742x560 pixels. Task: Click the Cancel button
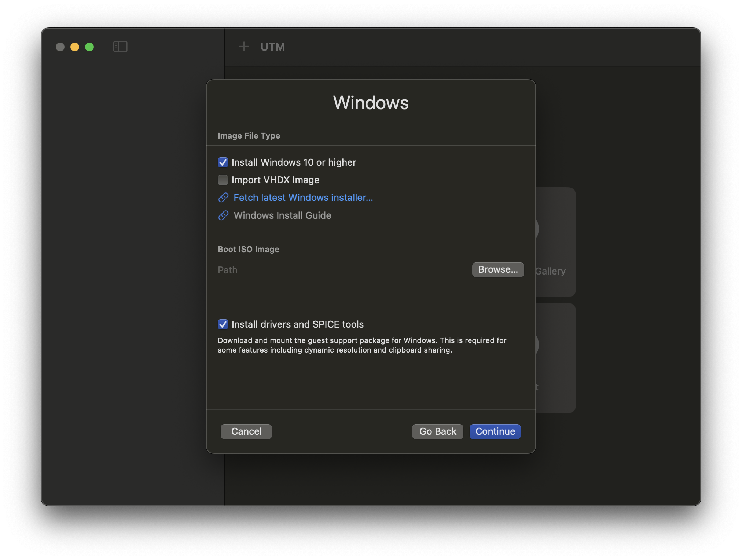(x=246, y=431)
